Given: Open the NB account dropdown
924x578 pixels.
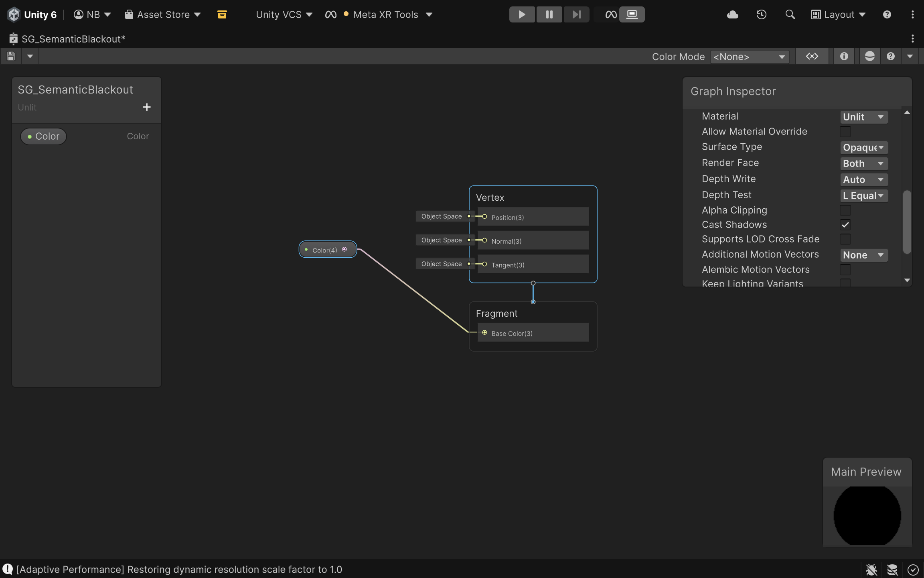Looking at the screenshot, I should coord(92,14).
